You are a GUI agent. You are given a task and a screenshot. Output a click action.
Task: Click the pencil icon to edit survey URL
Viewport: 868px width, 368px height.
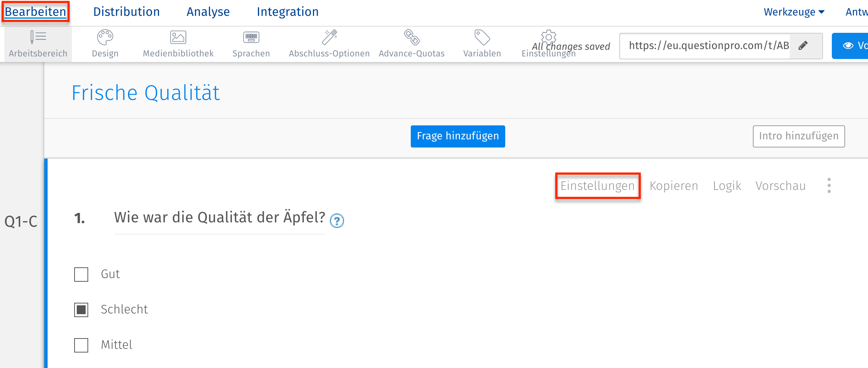tap(803, 46)
